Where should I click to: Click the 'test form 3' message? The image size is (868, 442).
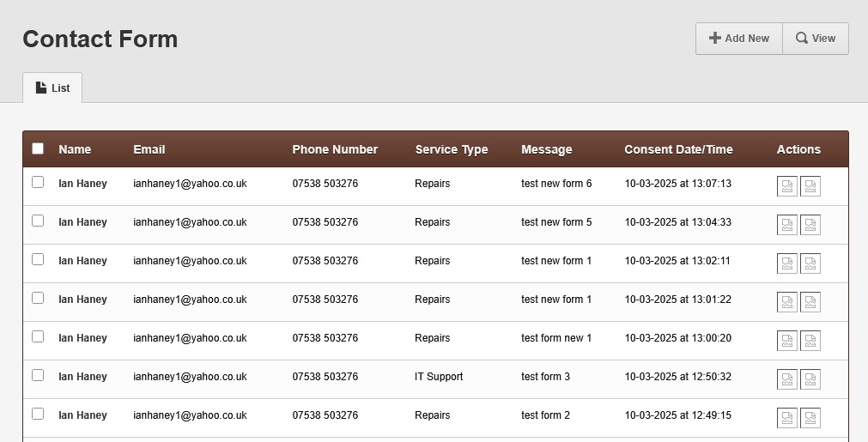tap(545, 377)
